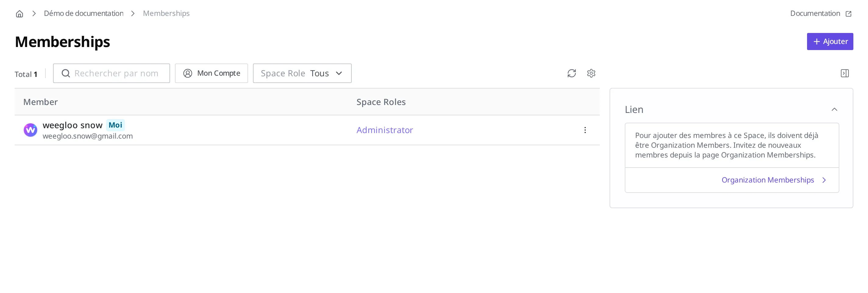Click the search magnifier icon
This screenshot has height=293, width=868.
(66, 73)
